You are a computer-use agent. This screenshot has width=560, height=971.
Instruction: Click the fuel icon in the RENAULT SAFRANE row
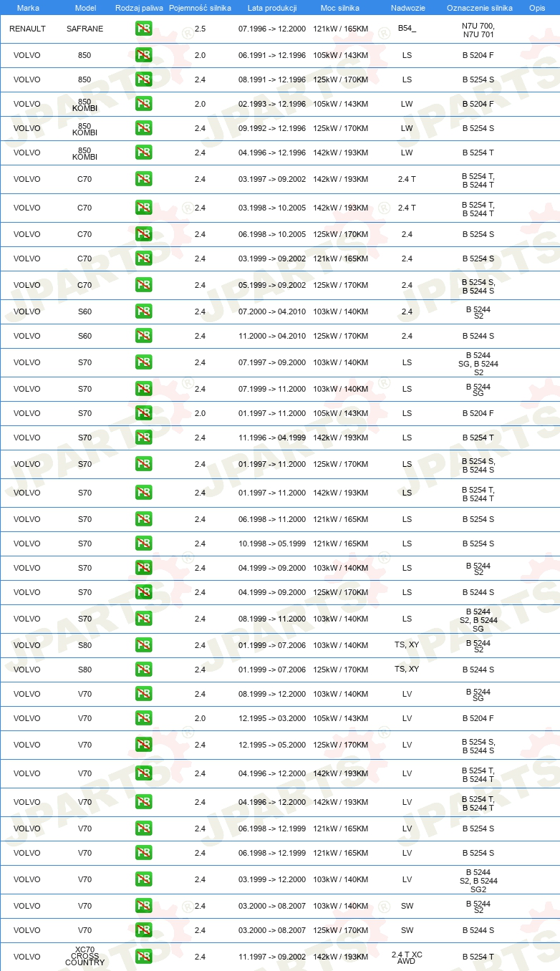143,29
